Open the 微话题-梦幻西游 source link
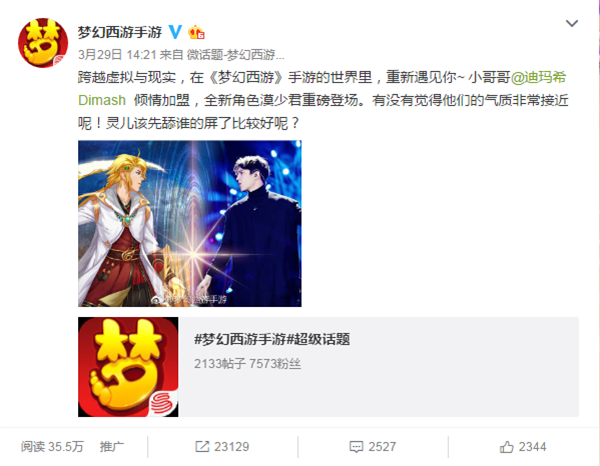 click(x=236, y=55)
